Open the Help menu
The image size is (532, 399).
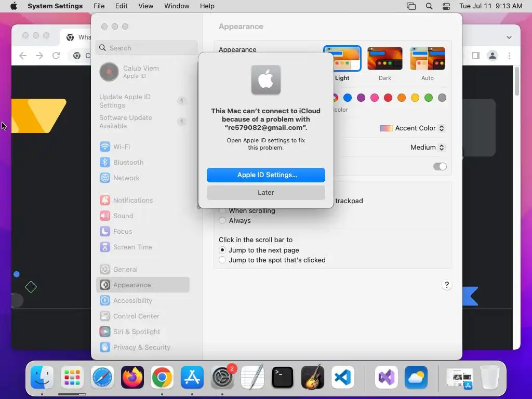pos(207,6)
